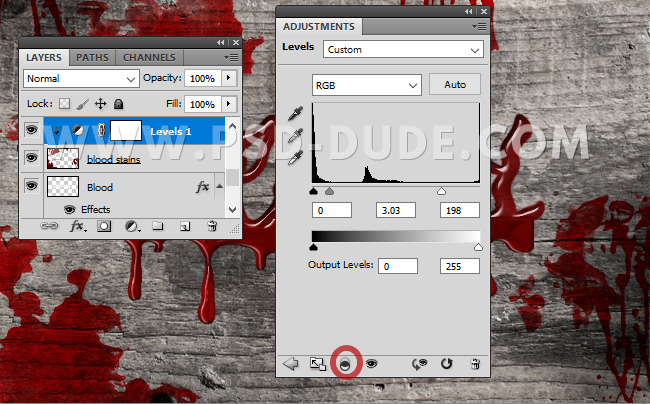Click the output black level slider
This screenshot has height=404, width=650.
[313, 247]
